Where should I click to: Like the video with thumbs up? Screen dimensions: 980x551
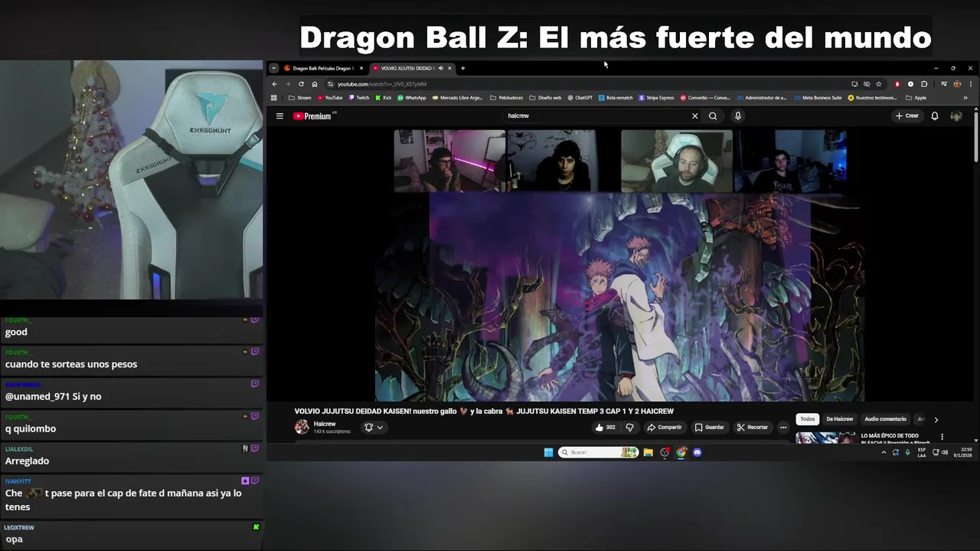coord(605,427)
